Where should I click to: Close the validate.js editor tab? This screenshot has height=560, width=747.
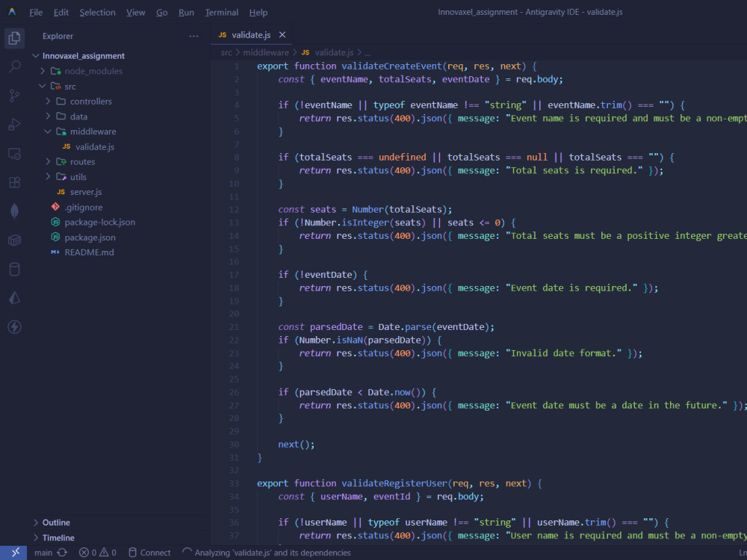(x=282, y=35)
